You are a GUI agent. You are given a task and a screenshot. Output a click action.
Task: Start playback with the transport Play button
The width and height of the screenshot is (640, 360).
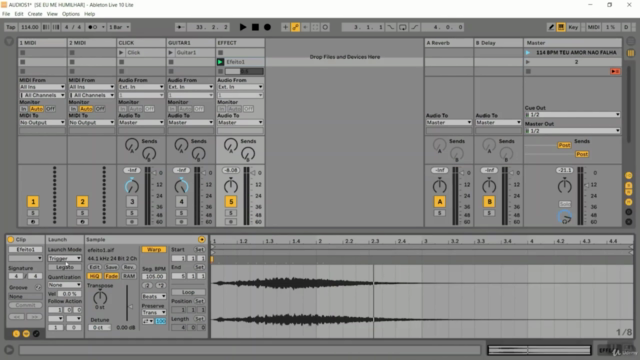coord(243,27)
